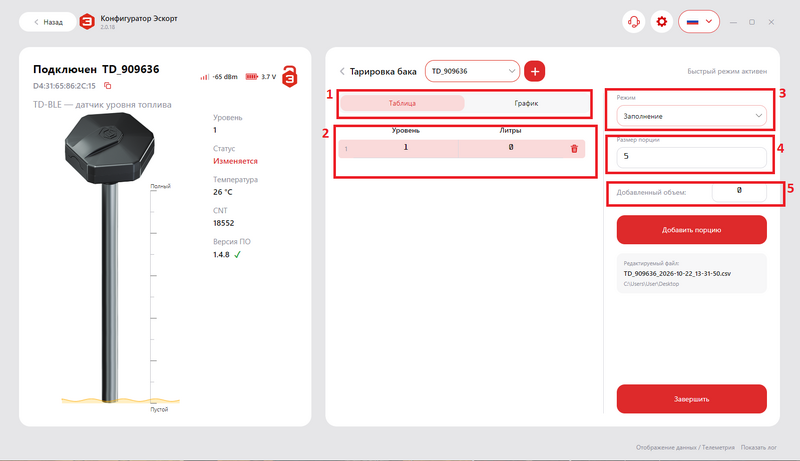Open the language dropdown with the Russian flag
800x461 pixels.
699,22
